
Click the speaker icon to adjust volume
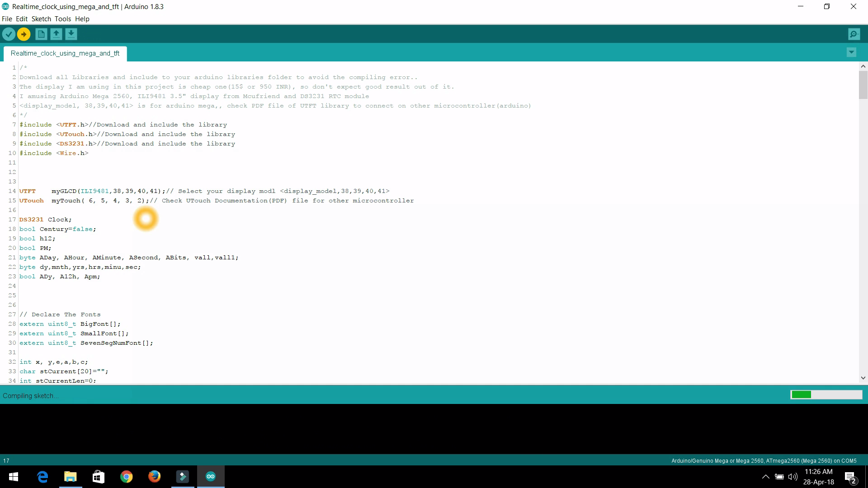[793, 476]
